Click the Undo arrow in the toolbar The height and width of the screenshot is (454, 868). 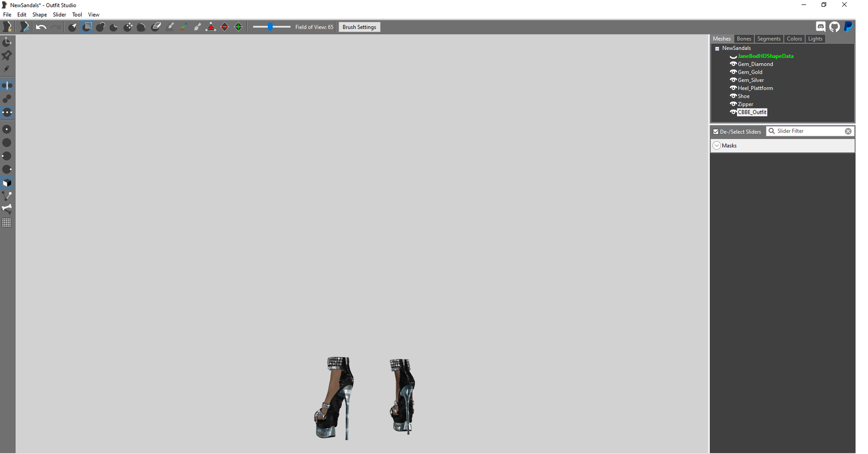[x=41, y=27]
